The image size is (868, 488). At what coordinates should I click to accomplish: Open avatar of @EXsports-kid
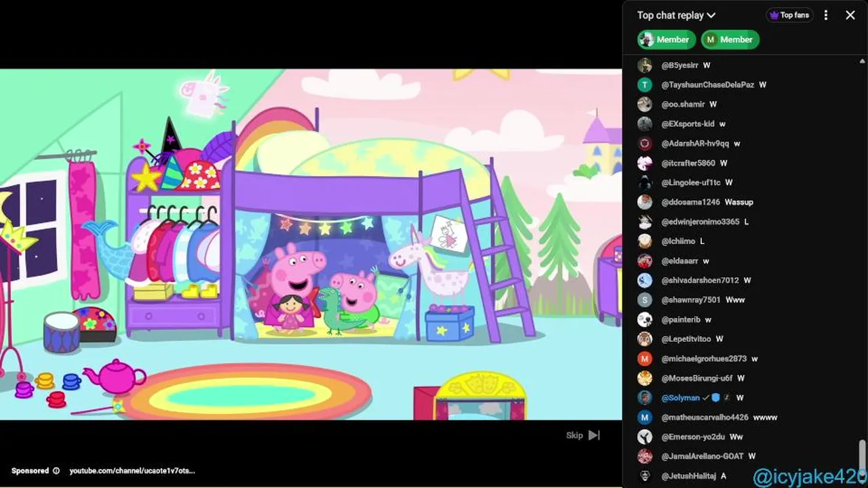pyautogui.click(x=645, y=124)
